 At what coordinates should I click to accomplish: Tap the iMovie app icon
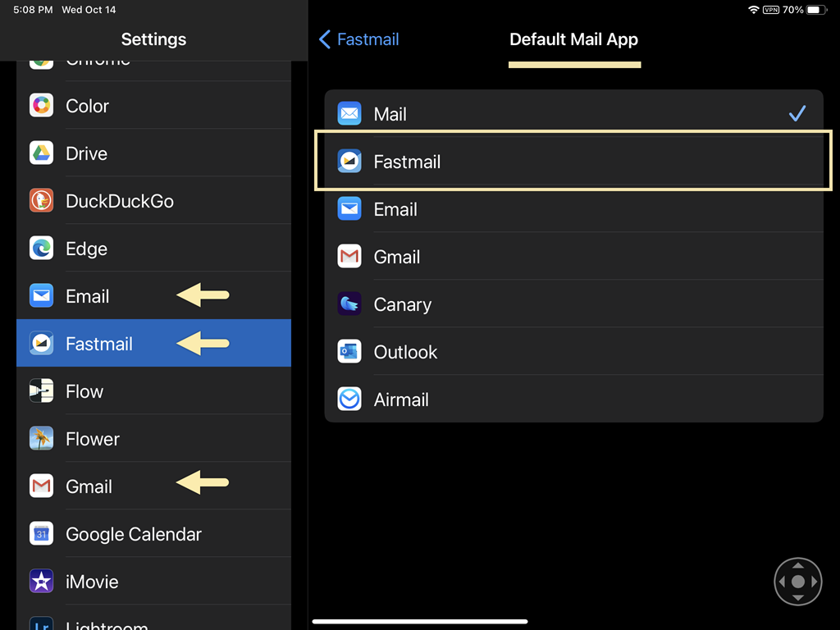[41, 582]
